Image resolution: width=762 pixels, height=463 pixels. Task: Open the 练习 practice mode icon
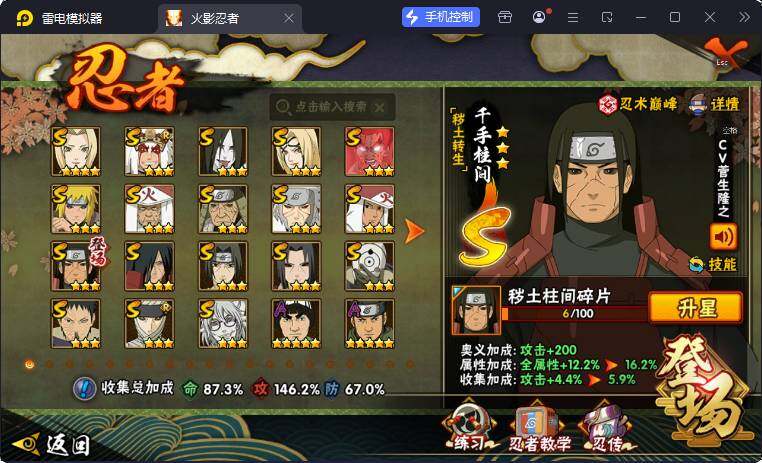[x=468, y=427]
